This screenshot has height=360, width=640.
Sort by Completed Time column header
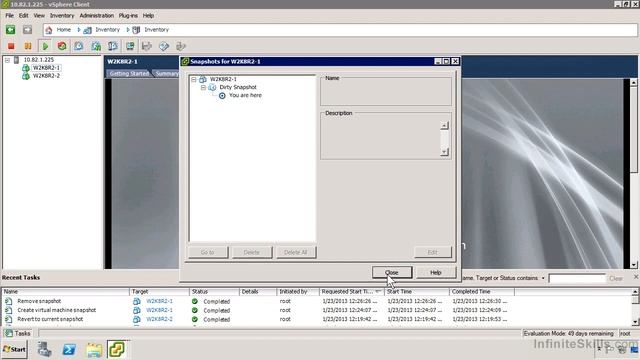click(x=482, y=291)
